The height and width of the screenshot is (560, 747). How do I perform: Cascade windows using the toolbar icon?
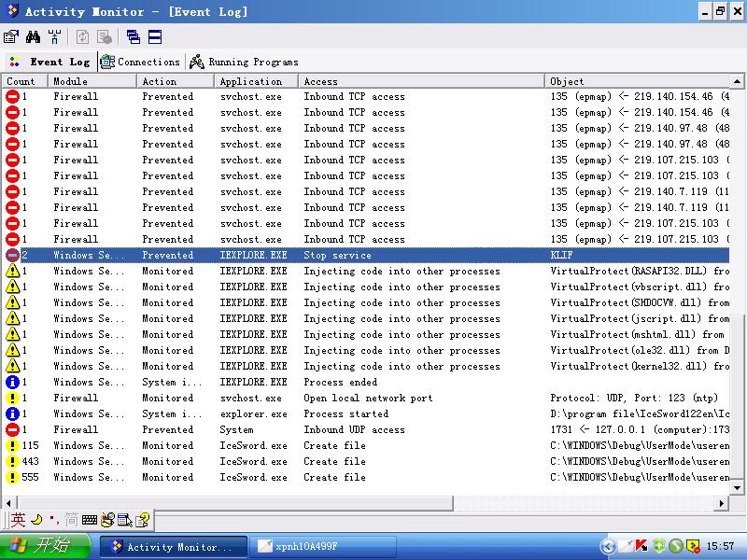pos(134,36)
